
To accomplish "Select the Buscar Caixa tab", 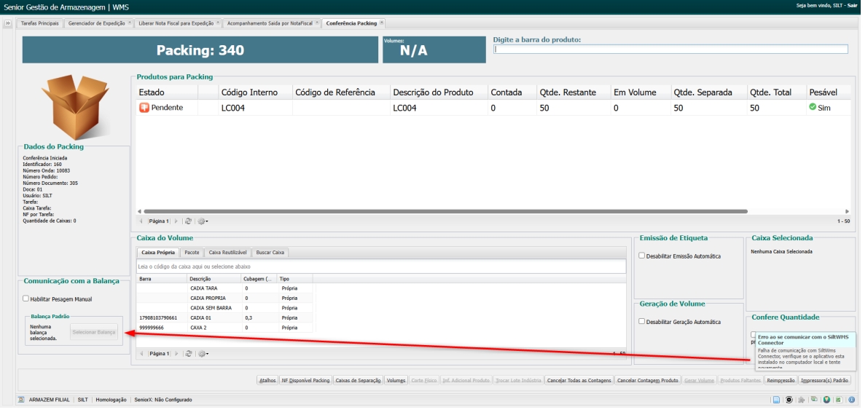I will tap(270, 253).
